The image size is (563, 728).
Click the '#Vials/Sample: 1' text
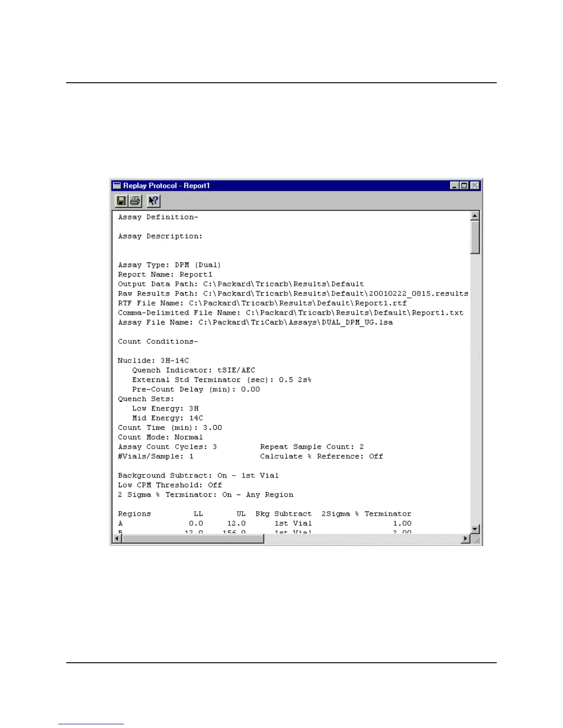155,456
